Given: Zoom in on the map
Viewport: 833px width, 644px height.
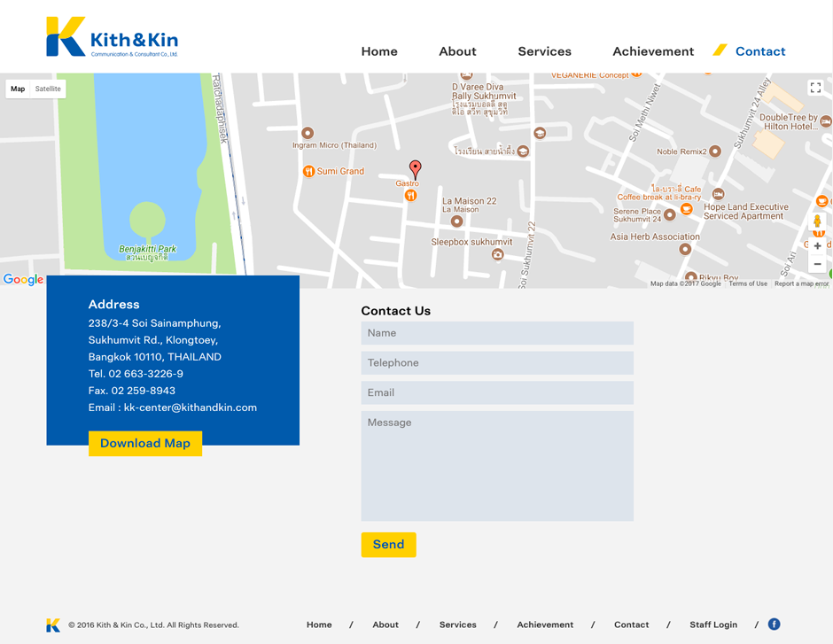Looking at the screenshot, I should click(817, 245).
